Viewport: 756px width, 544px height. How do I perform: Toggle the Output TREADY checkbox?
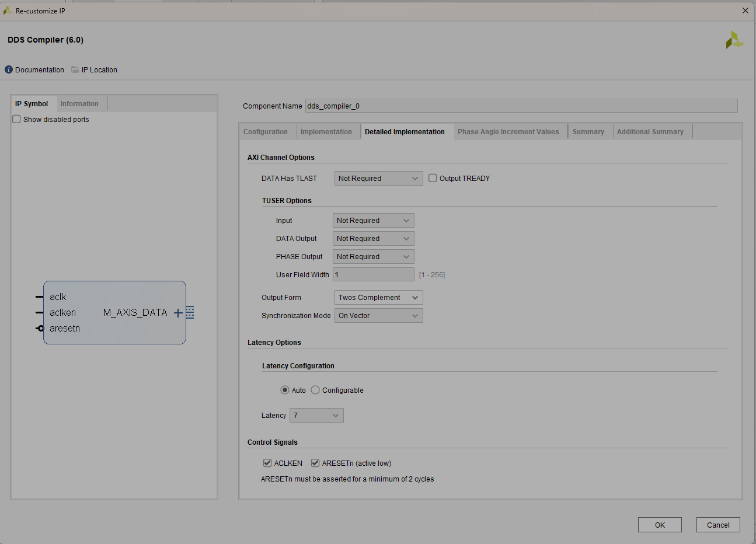[433, 178]
